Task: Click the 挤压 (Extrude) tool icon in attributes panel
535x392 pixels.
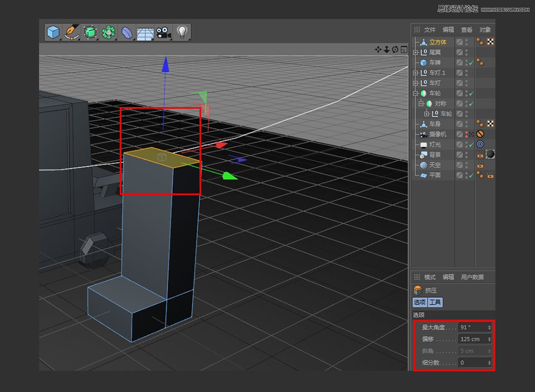Action: (x=417, y=289)
